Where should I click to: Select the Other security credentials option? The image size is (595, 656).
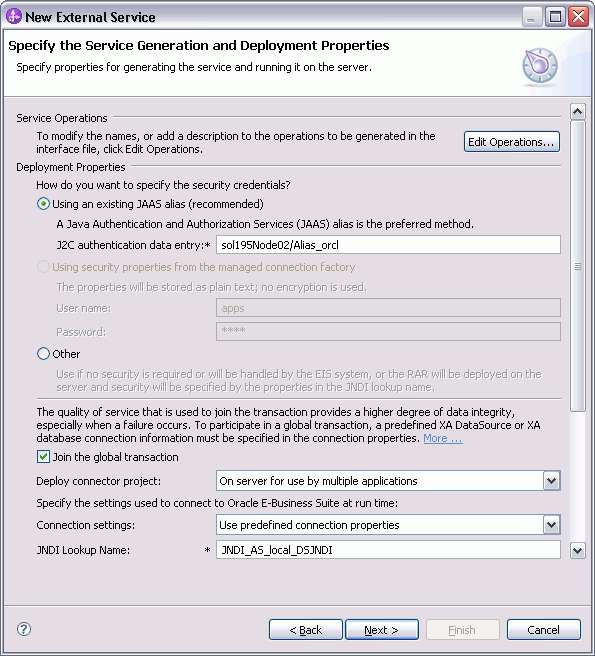click(43, 354)
